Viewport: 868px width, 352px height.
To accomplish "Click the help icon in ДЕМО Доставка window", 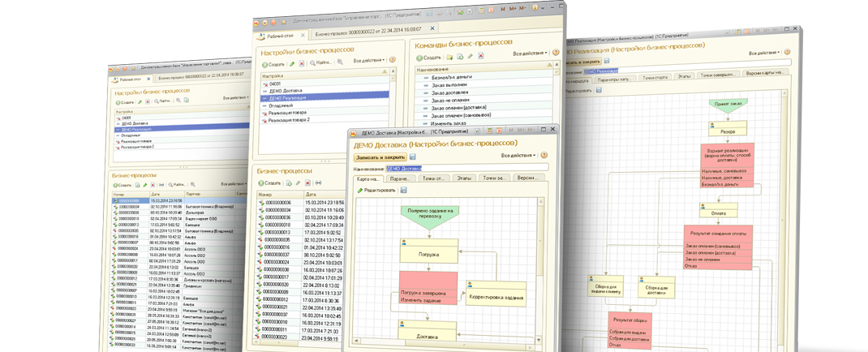I will pos(546,154).
